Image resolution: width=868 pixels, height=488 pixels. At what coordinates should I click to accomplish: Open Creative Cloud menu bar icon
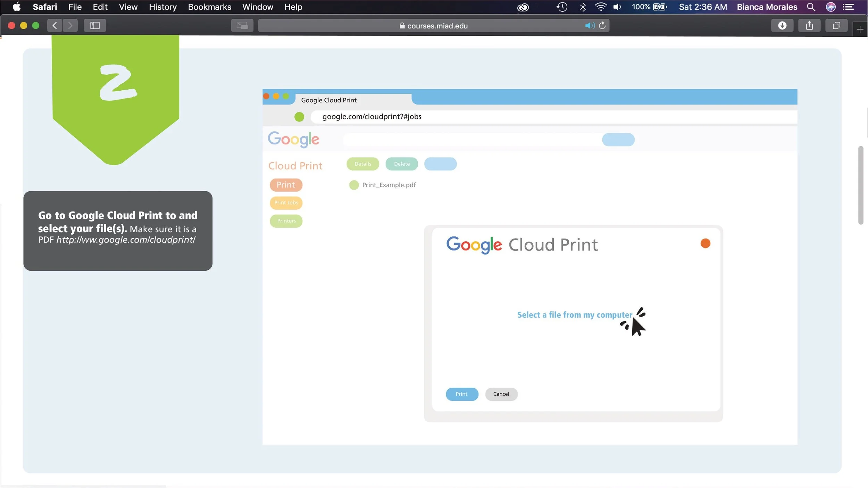[523, 7]
